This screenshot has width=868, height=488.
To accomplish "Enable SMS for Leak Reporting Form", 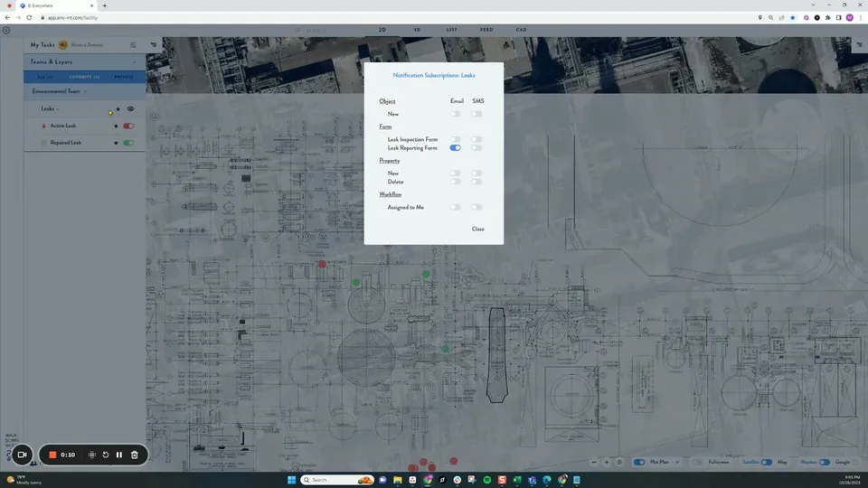I will [x=476, y=147].
